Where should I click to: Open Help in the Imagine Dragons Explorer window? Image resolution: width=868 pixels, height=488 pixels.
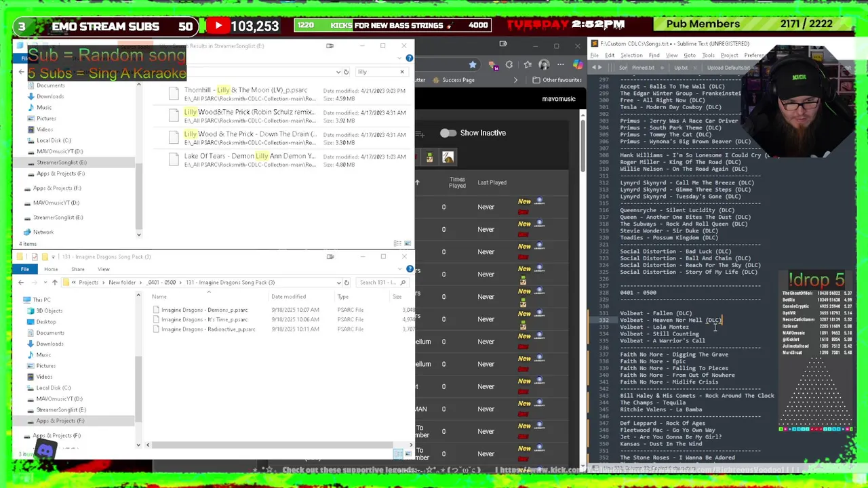tap(409, 269)
